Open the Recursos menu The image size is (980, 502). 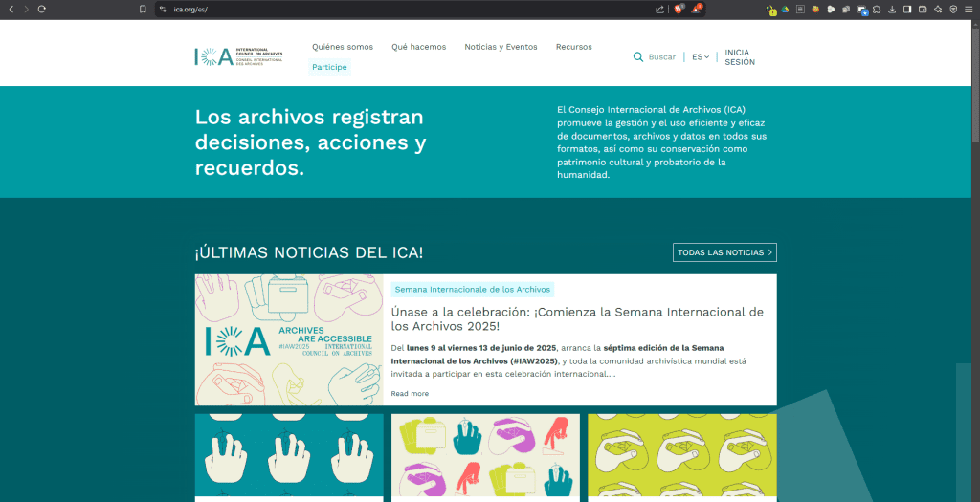(574, 47)
